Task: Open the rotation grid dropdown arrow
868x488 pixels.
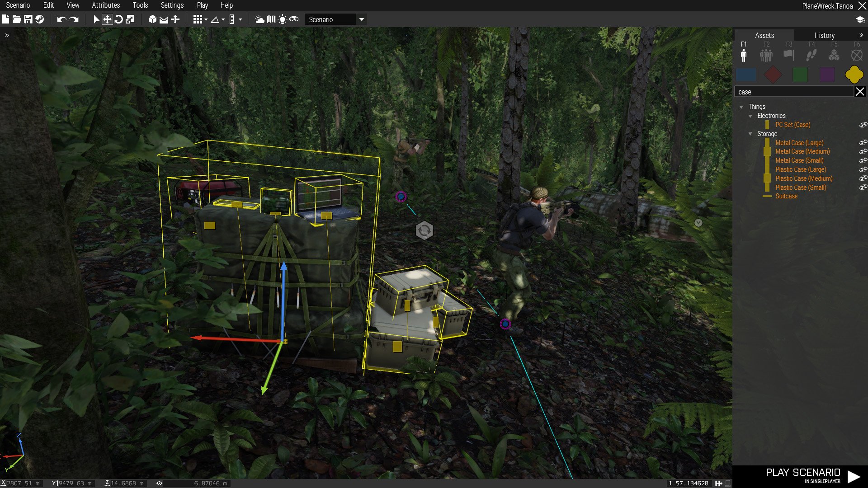Action: (223, 19)
